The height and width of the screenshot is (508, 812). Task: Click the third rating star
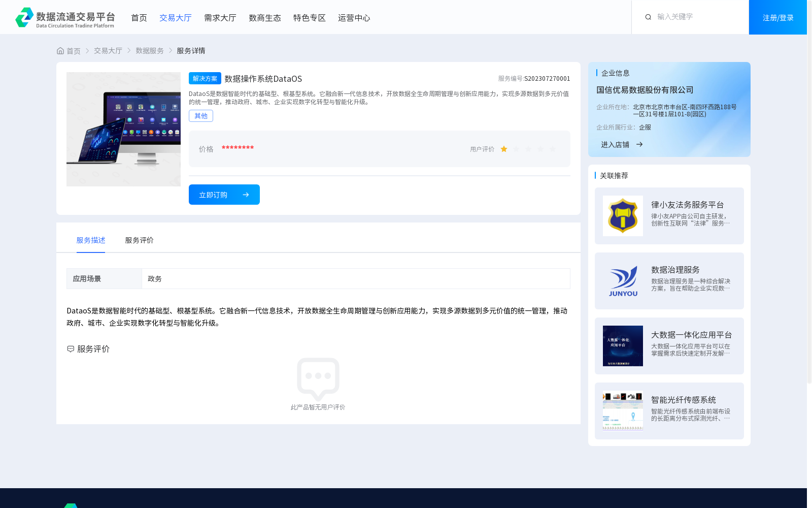(528, 149)
